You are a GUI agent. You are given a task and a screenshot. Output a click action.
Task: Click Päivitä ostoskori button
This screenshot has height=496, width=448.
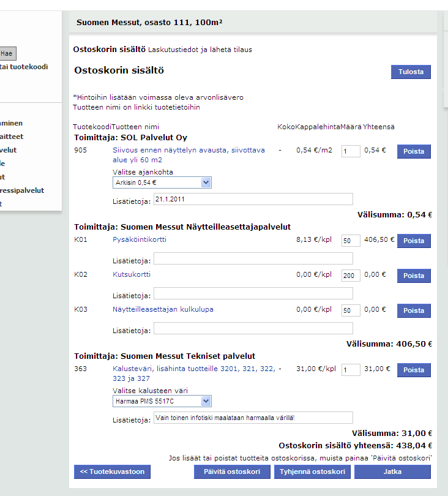pyautogui.click(x=232, y=472)
